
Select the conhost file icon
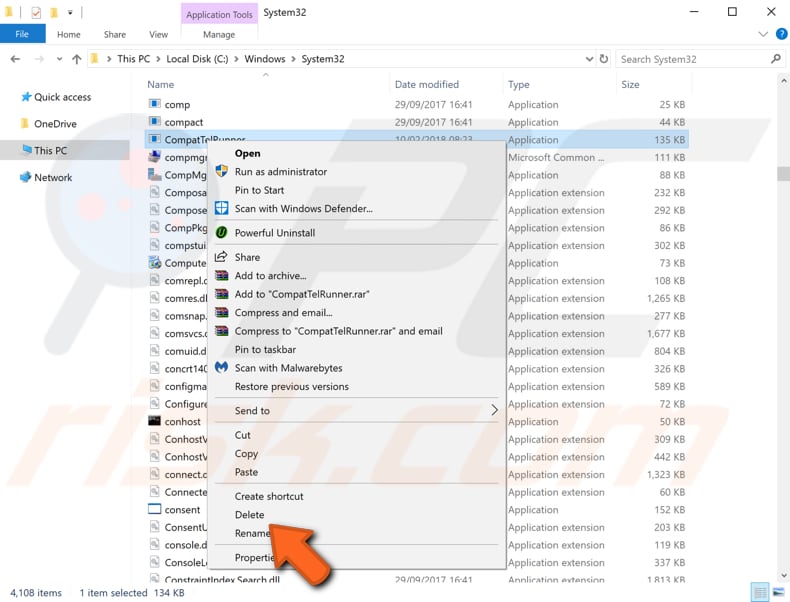pyautogui.click(x=154, y=421)
